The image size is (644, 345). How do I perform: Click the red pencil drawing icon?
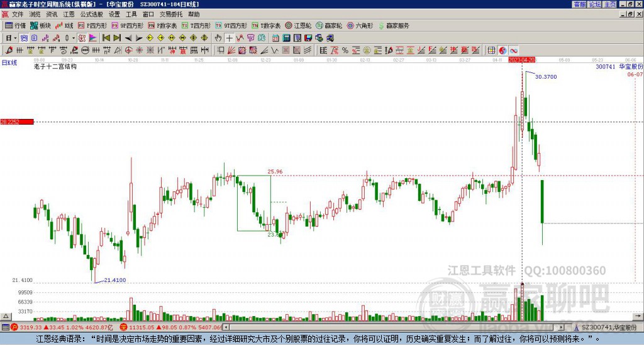8,50
